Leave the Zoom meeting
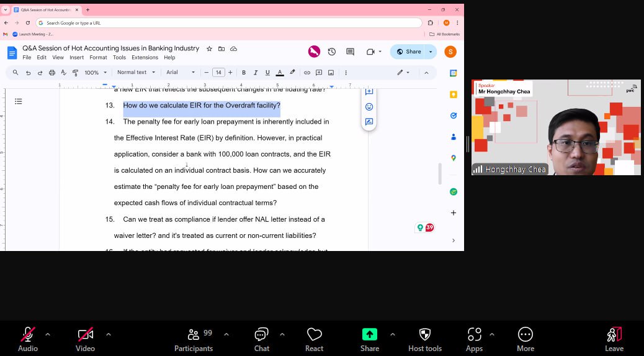Screen dimensions: 644x356 (614, 340)
